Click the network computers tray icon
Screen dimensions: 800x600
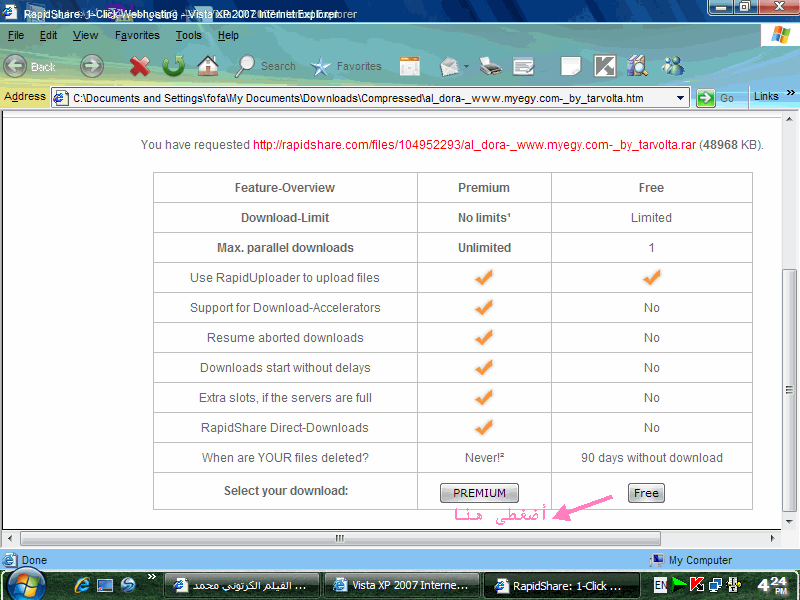coord(716,584)
